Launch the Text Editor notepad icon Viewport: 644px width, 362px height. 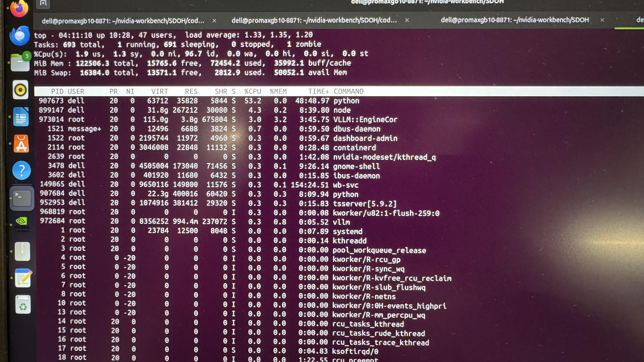[23, 278]
